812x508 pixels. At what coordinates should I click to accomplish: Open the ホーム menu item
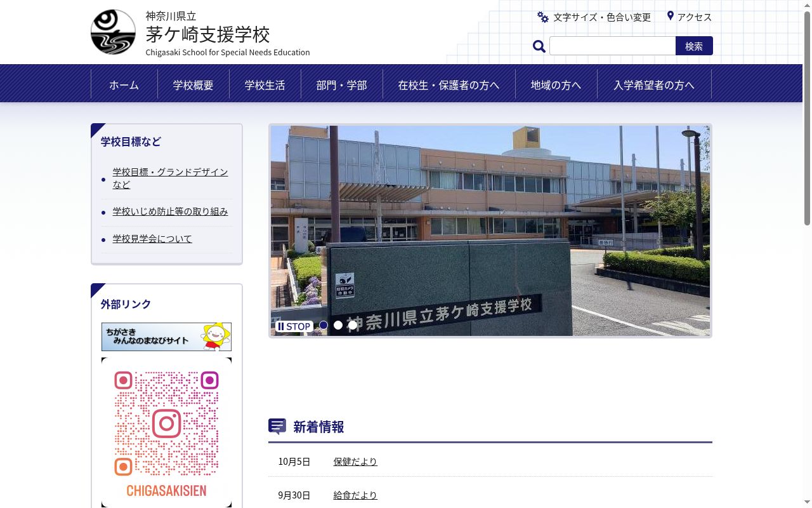(124, 84)
